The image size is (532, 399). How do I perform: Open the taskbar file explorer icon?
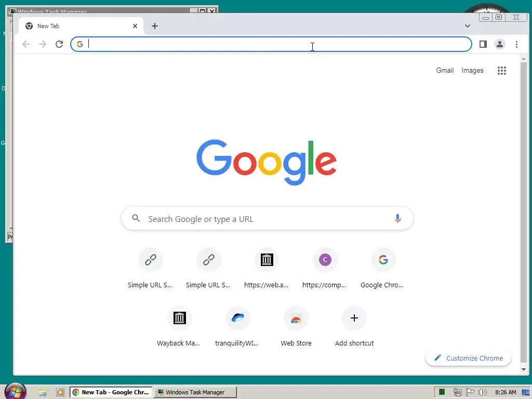pyautogui.click(x=43, y=392)
